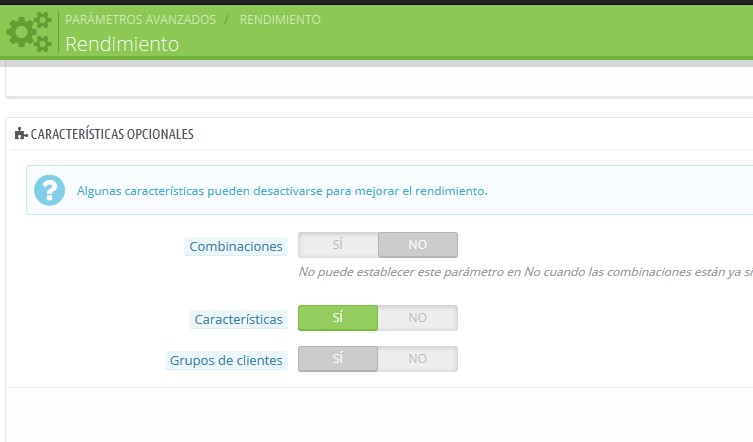This screenshot has width=753, height=442.
Task: Click the puzzle icon beside Características opcionales
Action: (x=21, y=134)
